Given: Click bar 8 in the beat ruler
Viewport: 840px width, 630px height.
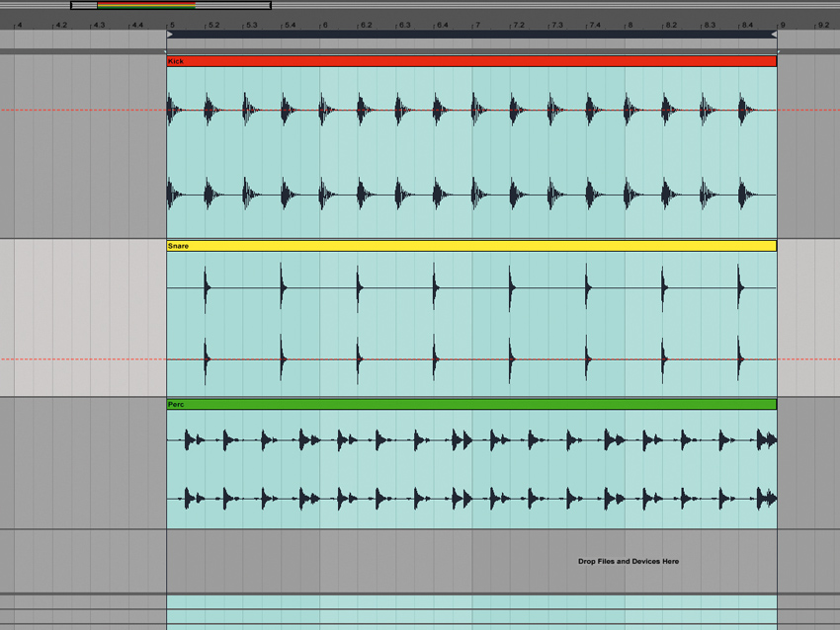Looking at the screenshot, I should click(x=630, y=25).
